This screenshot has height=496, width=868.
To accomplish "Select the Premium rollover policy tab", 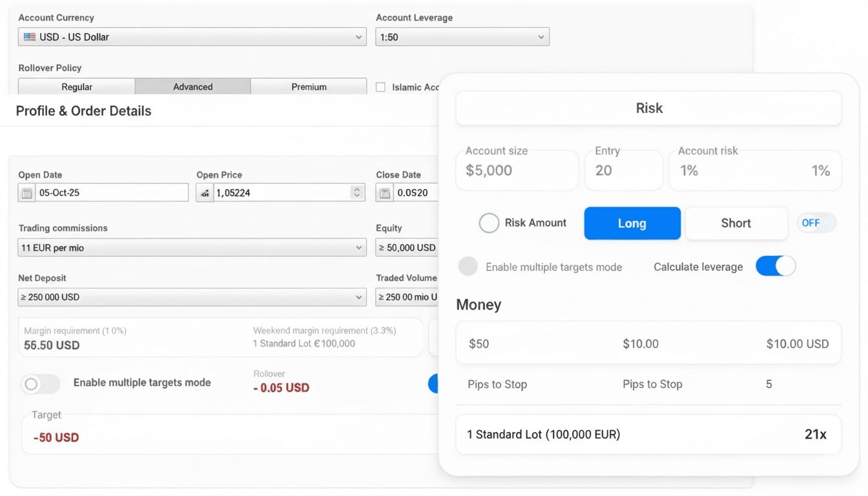I will tap(309, 87).
